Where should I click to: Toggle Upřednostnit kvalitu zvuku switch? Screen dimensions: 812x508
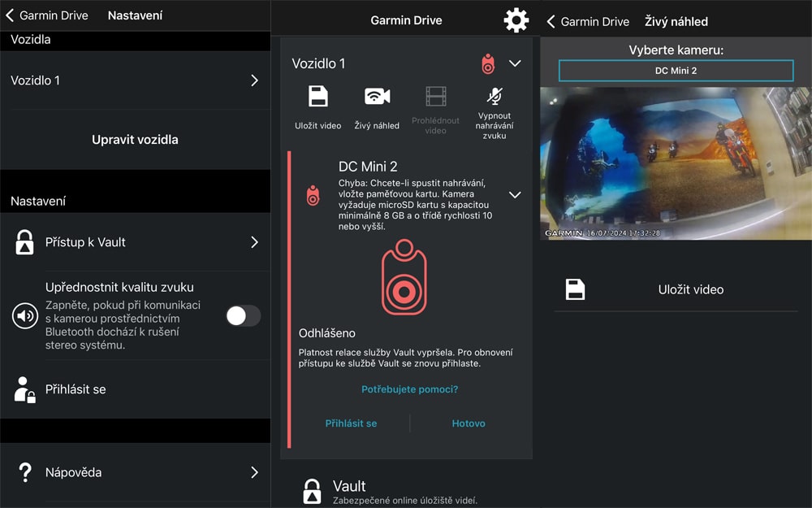(244, 315)
